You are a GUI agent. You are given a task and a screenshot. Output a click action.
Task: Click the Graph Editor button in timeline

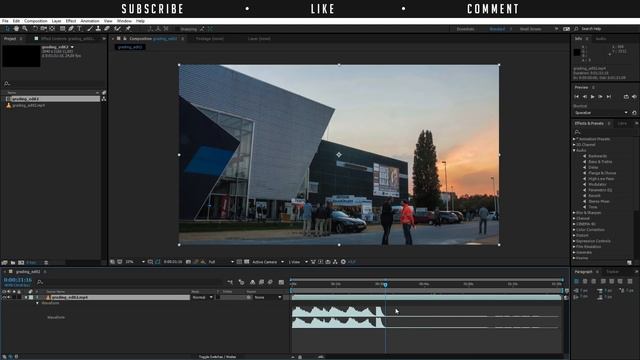[x=281, y=282]
